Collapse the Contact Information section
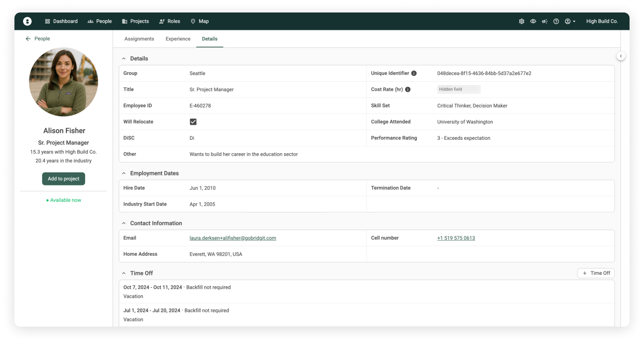This screenshot has width=644, height=343. [x=124, y=223]
